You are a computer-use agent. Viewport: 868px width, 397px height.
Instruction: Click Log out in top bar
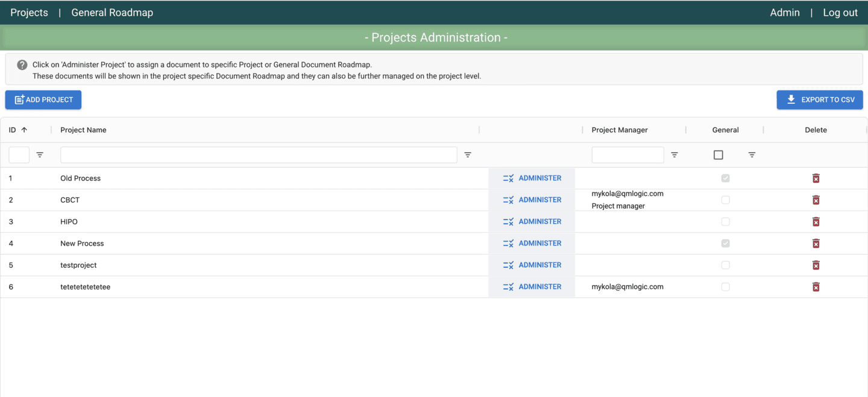pos(840,13)
